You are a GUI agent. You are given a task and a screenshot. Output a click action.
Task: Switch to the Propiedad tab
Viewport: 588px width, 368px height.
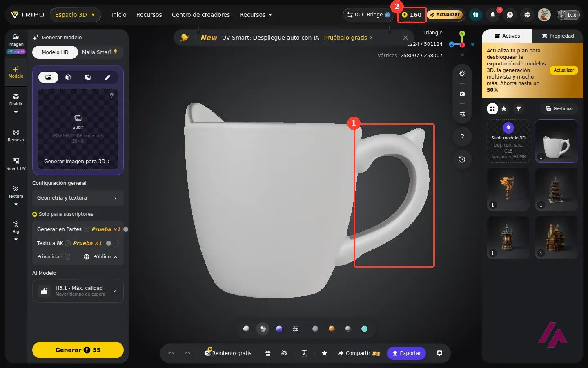[x=558, y=36]
